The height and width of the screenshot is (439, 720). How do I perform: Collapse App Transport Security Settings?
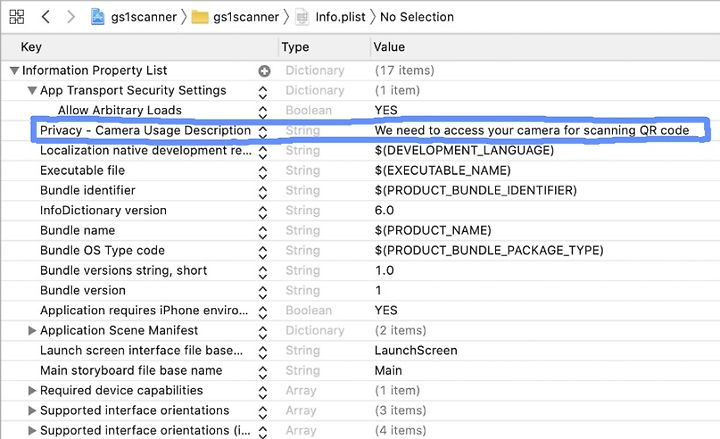pyautogui.click(x=32, y=90)
